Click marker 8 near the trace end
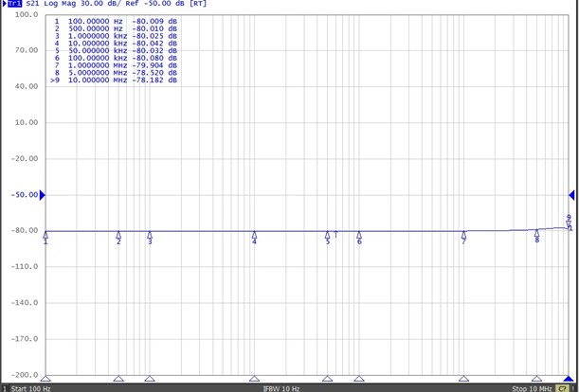The width and height of the screenshot is (579, 392). click(536, 233)
